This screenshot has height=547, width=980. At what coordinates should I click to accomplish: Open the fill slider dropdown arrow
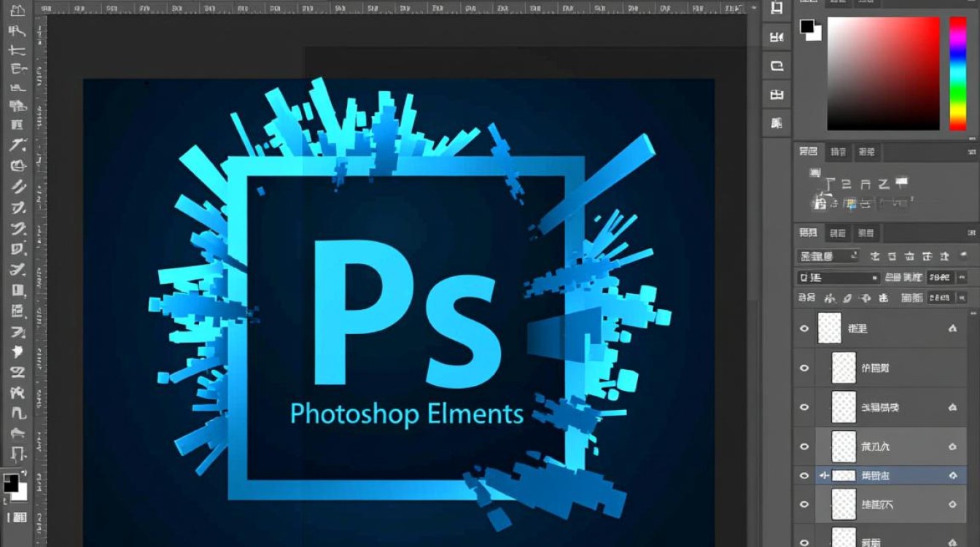click(962, 298)
